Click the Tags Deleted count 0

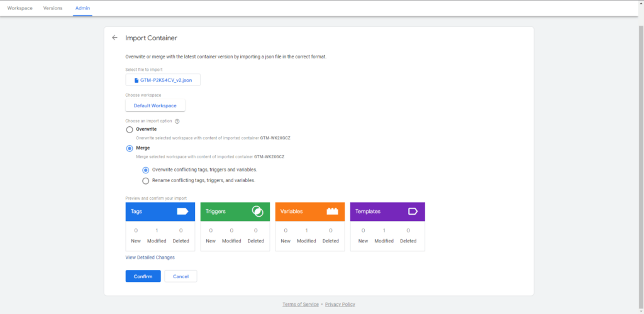180,230
